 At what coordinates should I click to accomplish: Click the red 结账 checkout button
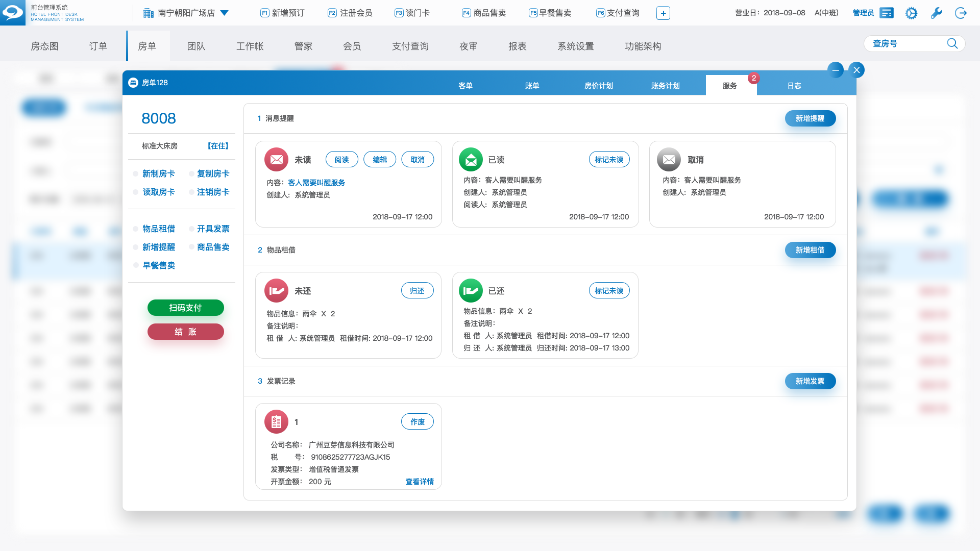185,332
